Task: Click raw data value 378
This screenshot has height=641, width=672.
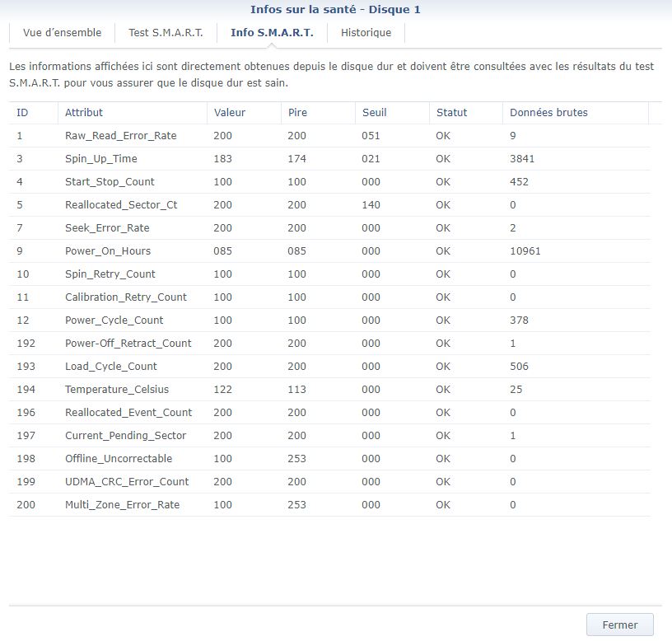Action: [519, 320]
